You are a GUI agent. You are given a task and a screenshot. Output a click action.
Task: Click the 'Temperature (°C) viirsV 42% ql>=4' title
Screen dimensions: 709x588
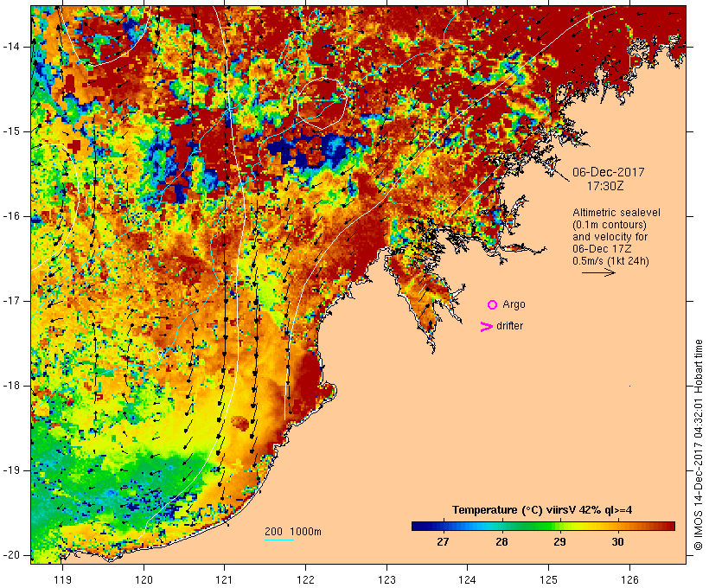tap(542, 510)
